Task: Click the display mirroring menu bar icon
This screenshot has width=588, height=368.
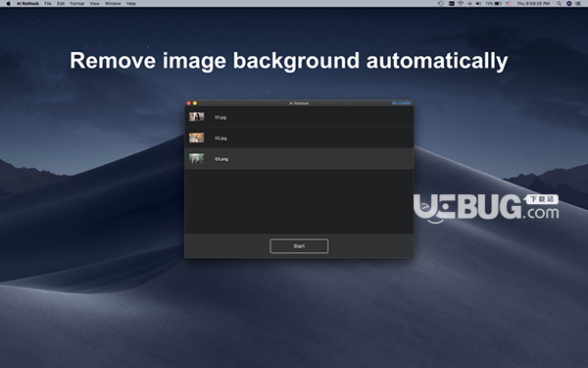Action: point(452,3)
